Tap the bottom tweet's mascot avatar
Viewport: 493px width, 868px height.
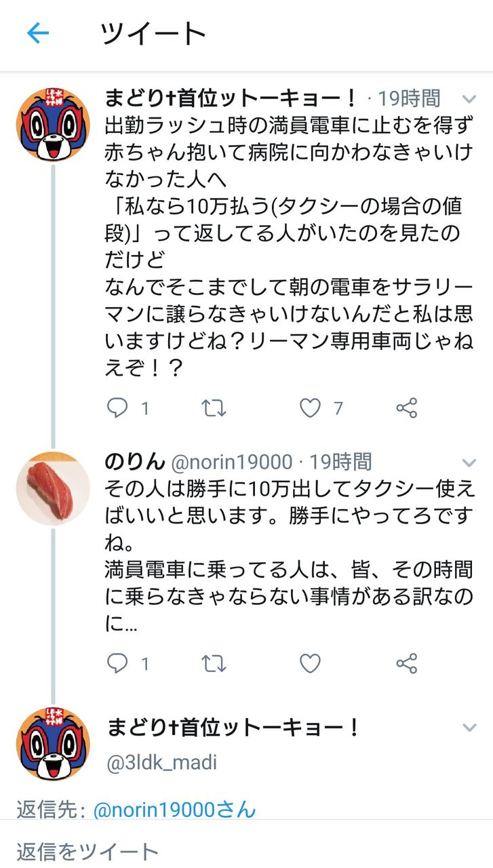53,743
